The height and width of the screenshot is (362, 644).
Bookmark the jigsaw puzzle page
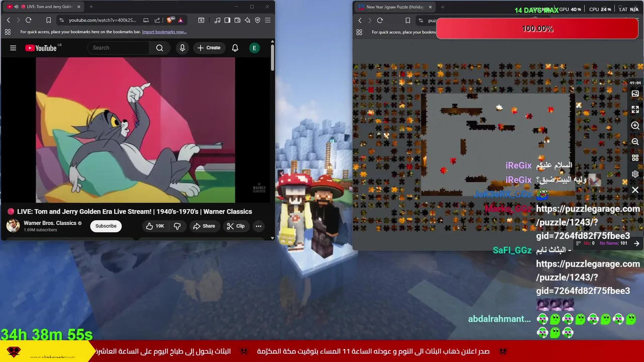click(408, 21)
